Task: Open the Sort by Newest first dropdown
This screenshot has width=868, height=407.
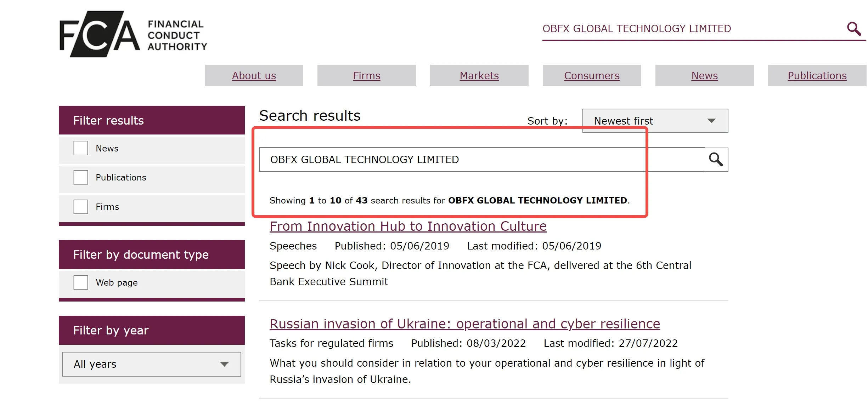Action: tap(655, 121)
